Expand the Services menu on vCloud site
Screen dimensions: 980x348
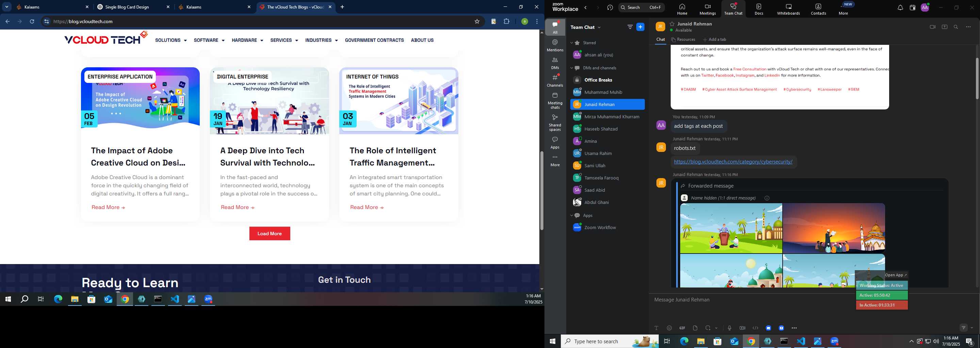284,40
